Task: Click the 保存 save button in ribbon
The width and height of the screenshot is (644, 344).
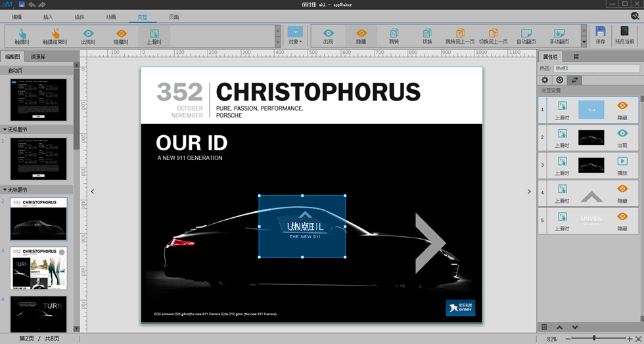Action: [x=600, y=36]
